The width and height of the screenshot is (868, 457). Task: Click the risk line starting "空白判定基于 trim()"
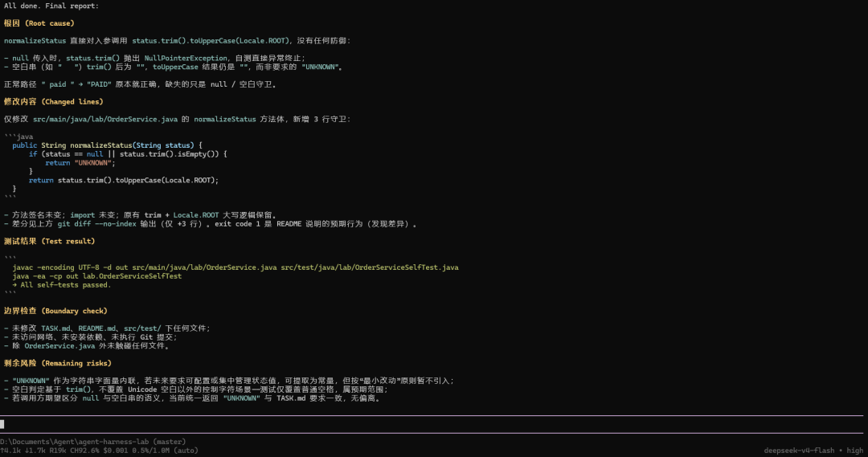[x=195, y=390]
